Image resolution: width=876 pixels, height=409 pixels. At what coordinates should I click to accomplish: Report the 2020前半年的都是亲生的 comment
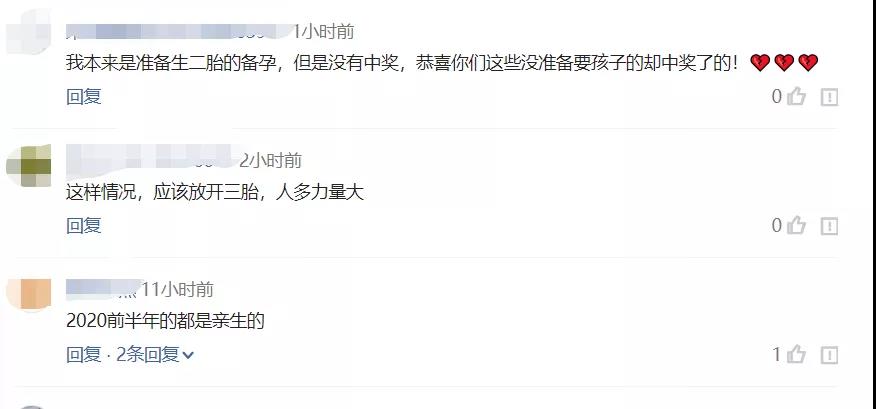pos(829,355)
